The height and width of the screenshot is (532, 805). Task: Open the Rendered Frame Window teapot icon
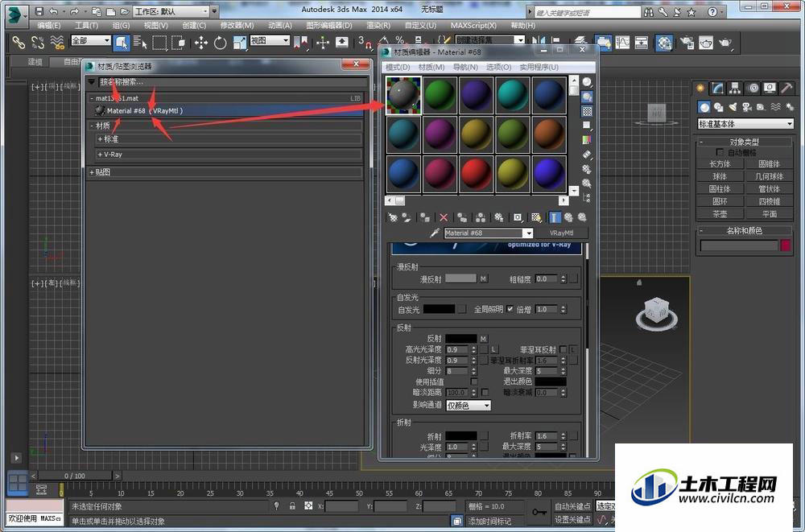click(x=706, y=42)
